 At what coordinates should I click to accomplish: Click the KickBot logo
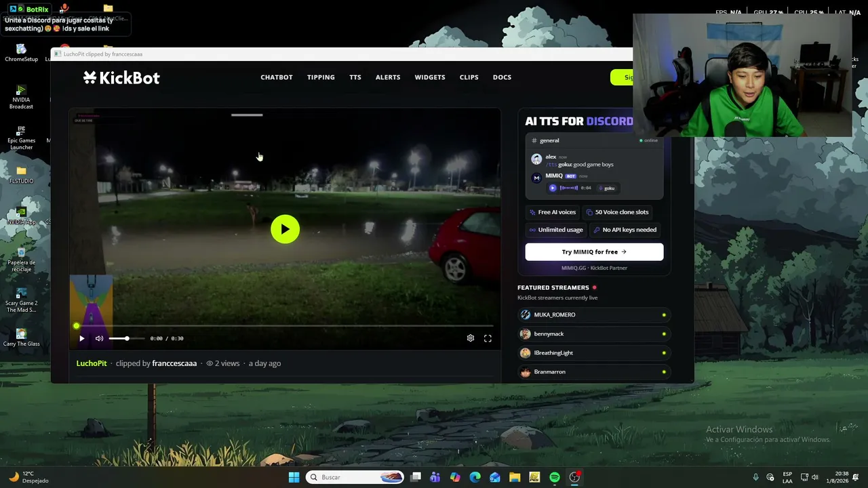(121, 77)
